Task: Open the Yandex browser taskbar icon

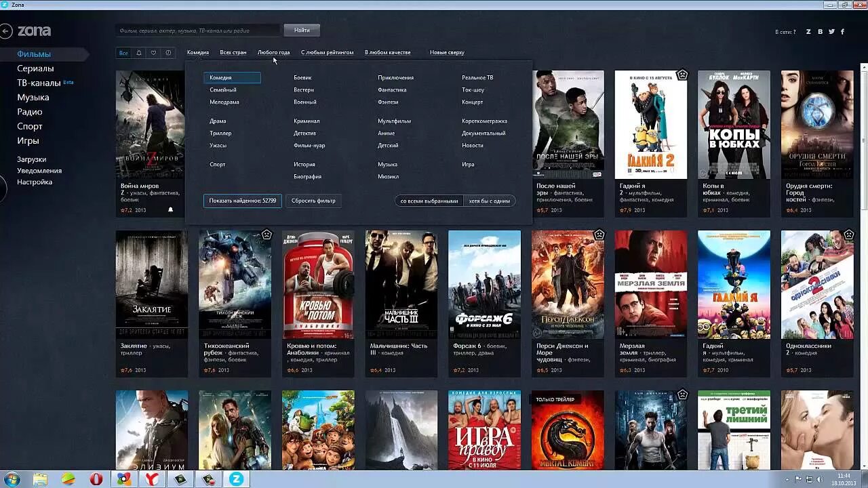Action: click(x=151, y=479)
